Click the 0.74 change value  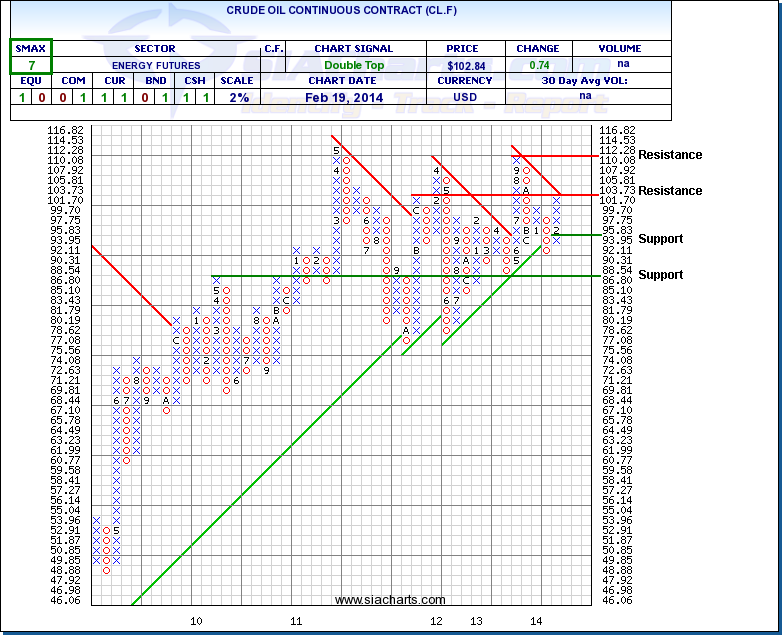[x=530, y=64]
